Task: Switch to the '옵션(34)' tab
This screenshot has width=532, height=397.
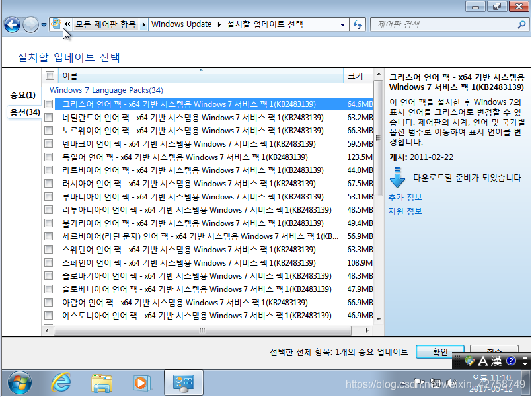Action: point(24,112)
